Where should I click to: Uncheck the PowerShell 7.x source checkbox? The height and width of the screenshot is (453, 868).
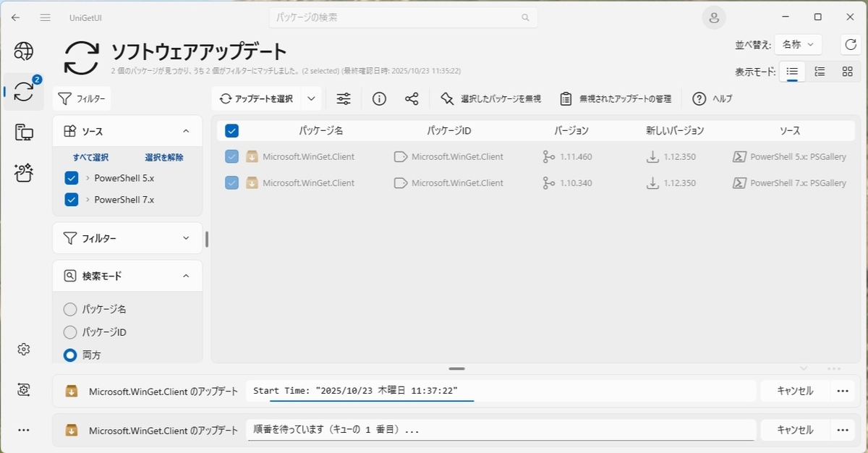coord(70,200)
